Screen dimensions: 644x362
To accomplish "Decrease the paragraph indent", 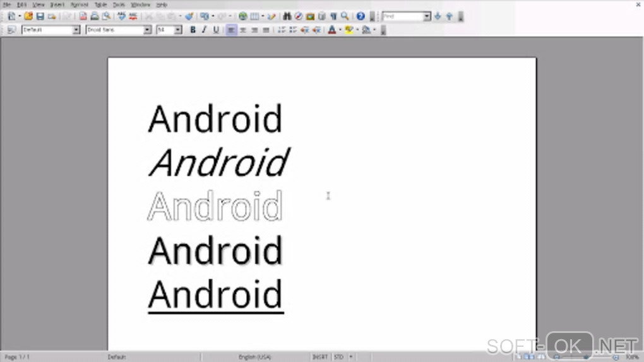I will tap(304, 30).
